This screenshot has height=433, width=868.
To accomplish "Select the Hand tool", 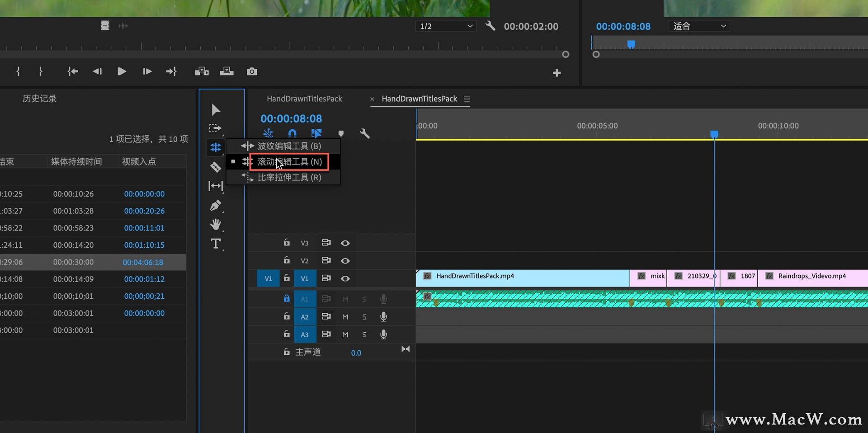I will pos(216,224).
